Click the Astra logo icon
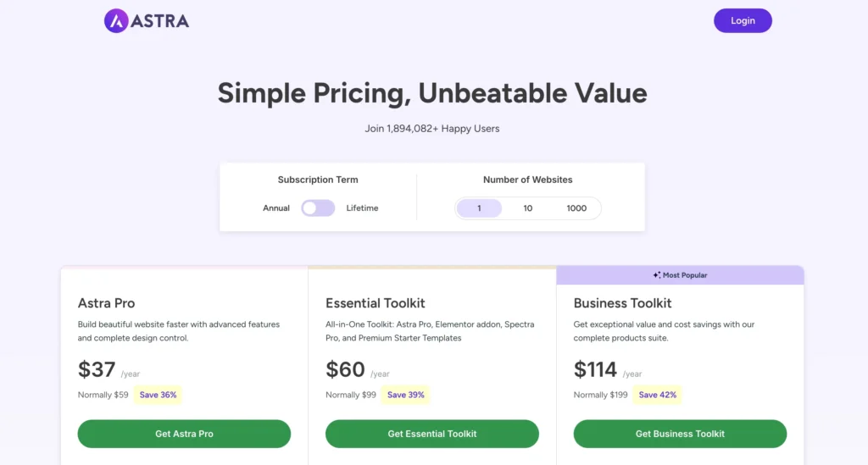 tap(116, 21)
